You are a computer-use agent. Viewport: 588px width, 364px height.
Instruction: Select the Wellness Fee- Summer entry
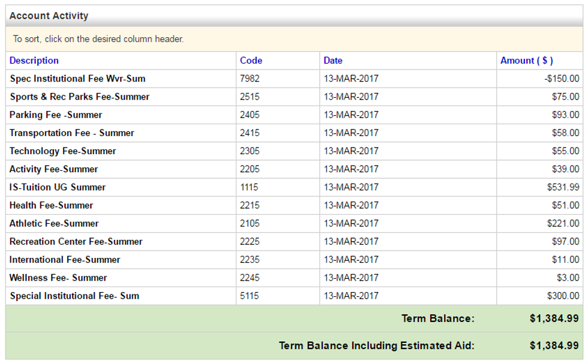(x=58, y=278)
